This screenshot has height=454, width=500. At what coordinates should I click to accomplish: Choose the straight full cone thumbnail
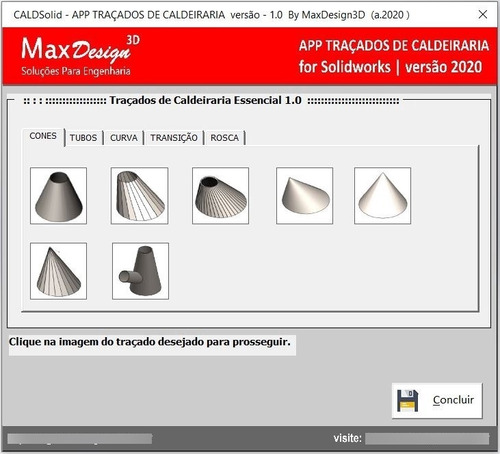tap(382, 196)
